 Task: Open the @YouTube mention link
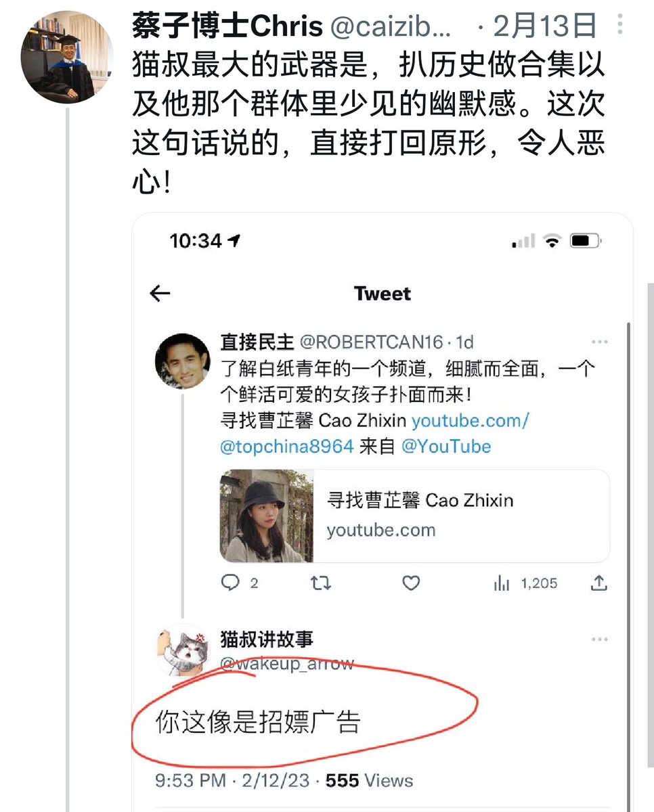446,447
